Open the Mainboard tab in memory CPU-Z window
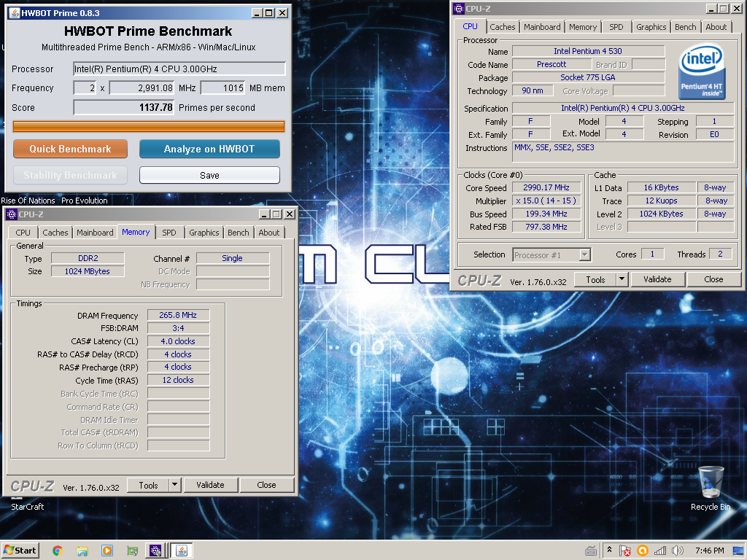The image size is (747, 560). click(95, 233)
